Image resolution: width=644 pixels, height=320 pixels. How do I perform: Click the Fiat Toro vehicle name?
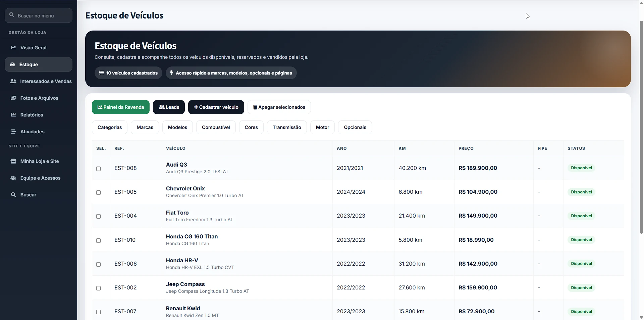[177, 213]
